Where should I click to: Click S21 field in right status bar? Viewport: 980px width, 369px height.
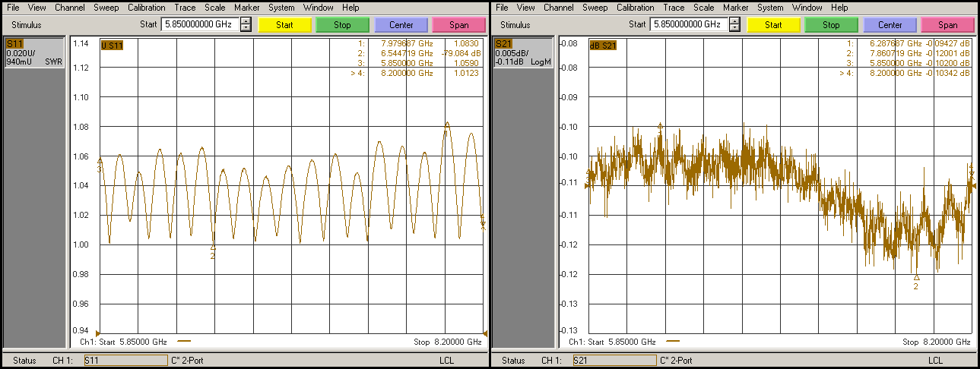click(614, 361)
